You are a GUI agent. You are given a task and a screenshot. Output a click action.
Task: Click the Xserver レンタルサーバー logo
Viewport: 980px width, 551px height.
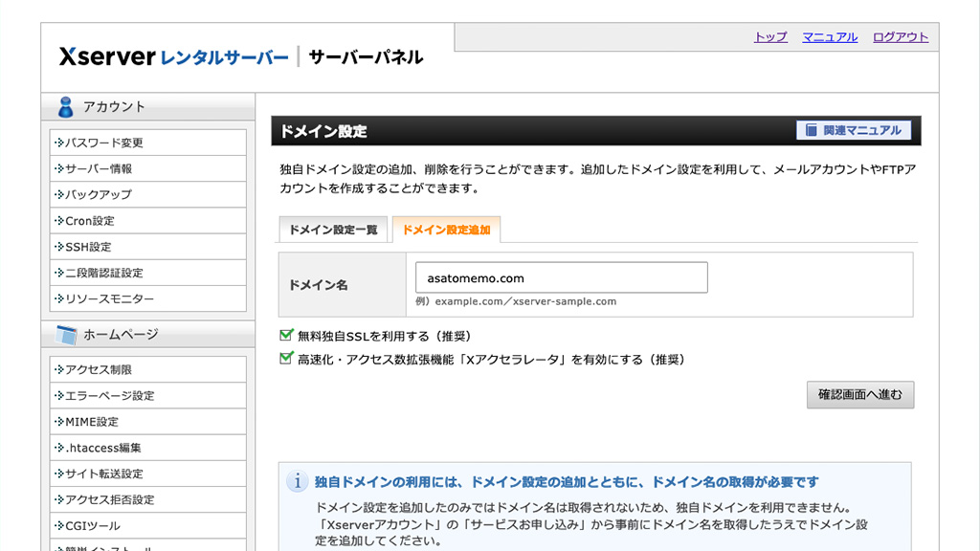tap(174, 56)
